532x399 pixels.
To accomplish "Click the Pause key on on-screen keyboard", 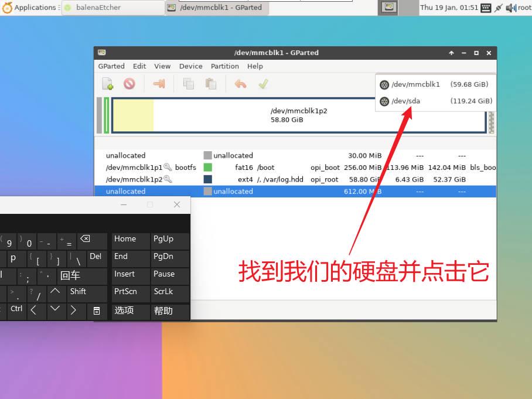I will pyautogui.click(x=170, y=275).
